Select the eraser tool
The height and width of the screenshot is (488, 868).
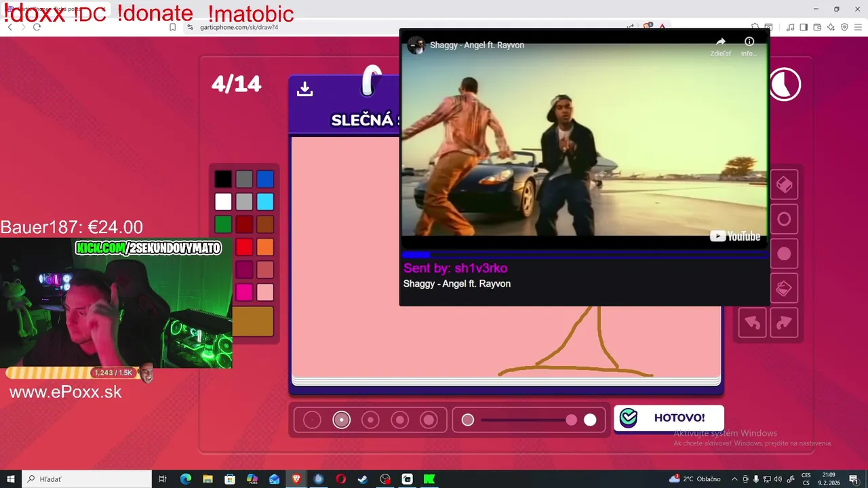tap(784, 184)
